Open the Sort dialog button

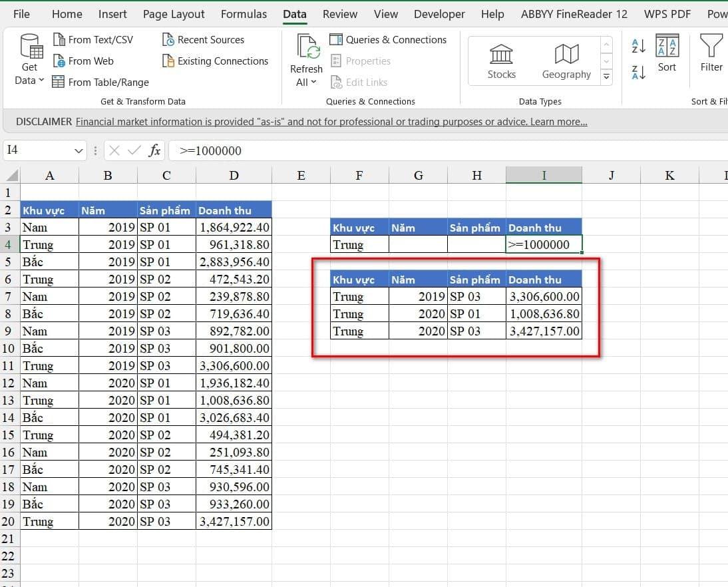[x=667, y=53]
